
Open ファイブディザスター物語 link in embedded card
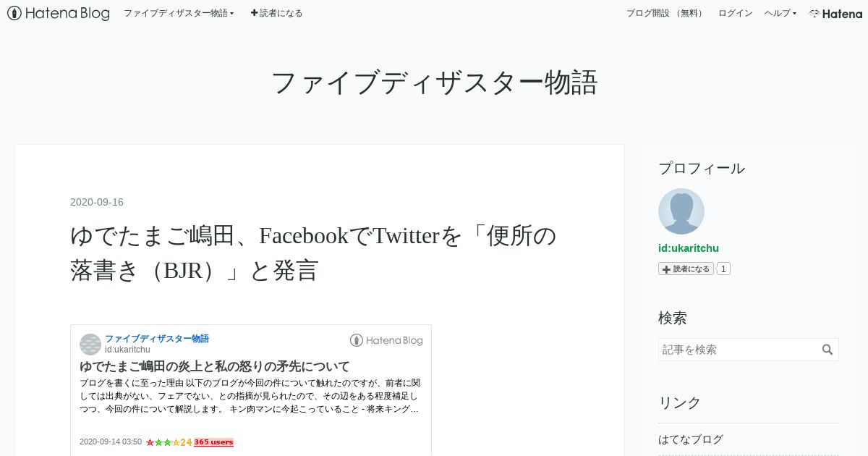157,339
